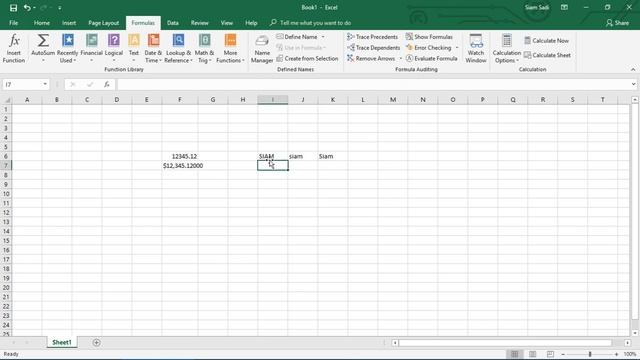Image resolution: width=640 pixels, height=360 pixels.
Task: Click Remove Arrows
Action: [x=371, y=58]
